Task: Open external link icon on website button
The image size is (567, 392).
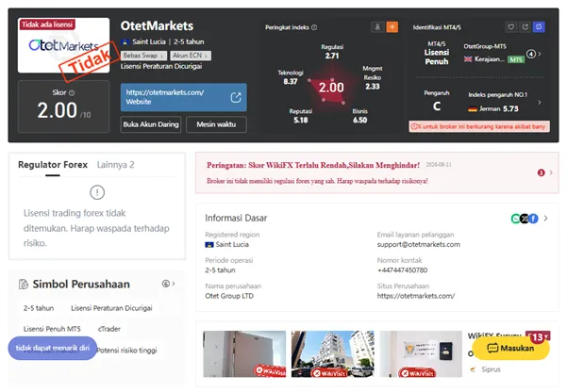Action: click(236, 97)
